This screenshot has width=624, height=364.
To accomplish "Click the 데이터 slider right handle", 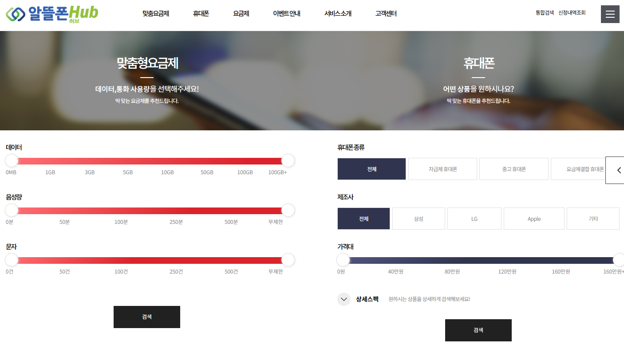I will pos(288,160).
